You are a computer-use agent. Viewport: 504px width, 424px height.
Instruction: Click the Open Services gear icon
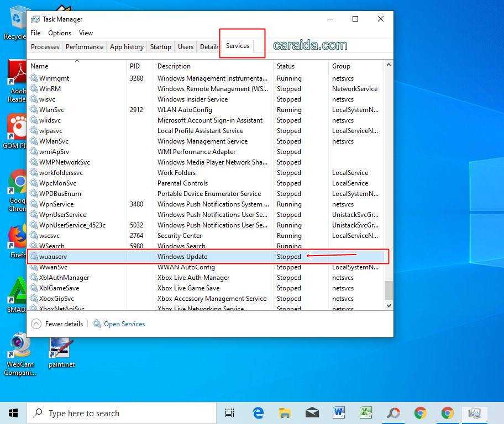pyautogui.click(x=96, y=324)
